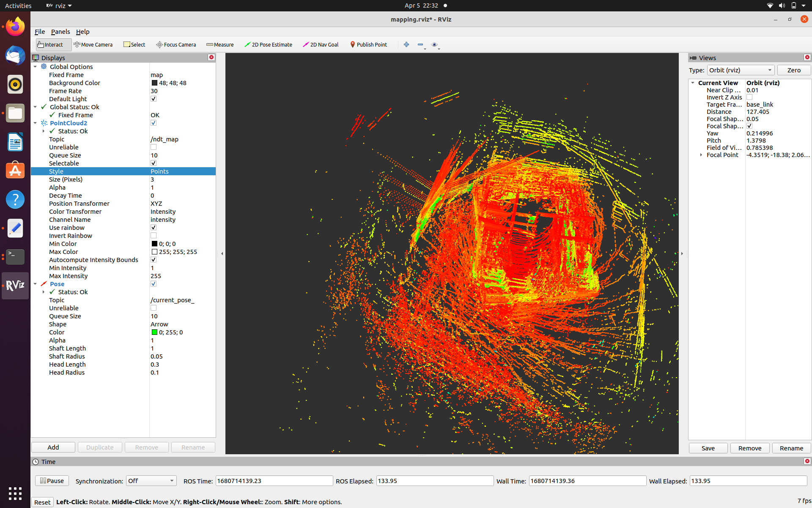Viewport: 812px width, 508px height.
Task: Use the Measure tool
Action: click(x=219, y=44)
